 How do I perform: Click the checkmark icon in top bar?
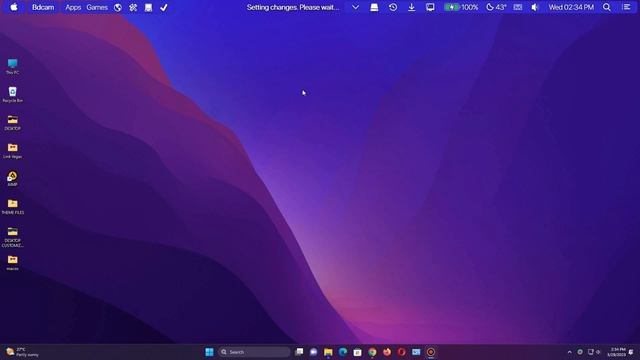164,7
